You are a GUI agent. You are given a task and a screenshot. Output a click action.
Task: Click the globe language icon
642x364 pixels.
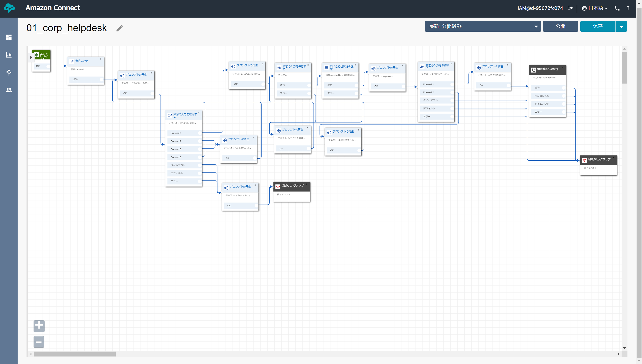tap(584, 8)
